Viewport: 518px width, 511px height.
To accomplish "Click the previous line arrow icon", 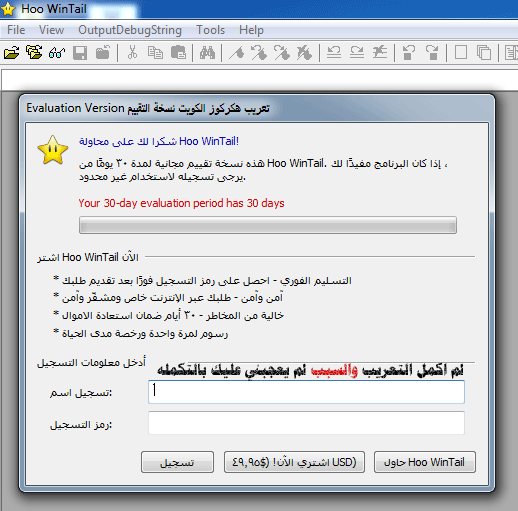I will [x=334, y=53].
